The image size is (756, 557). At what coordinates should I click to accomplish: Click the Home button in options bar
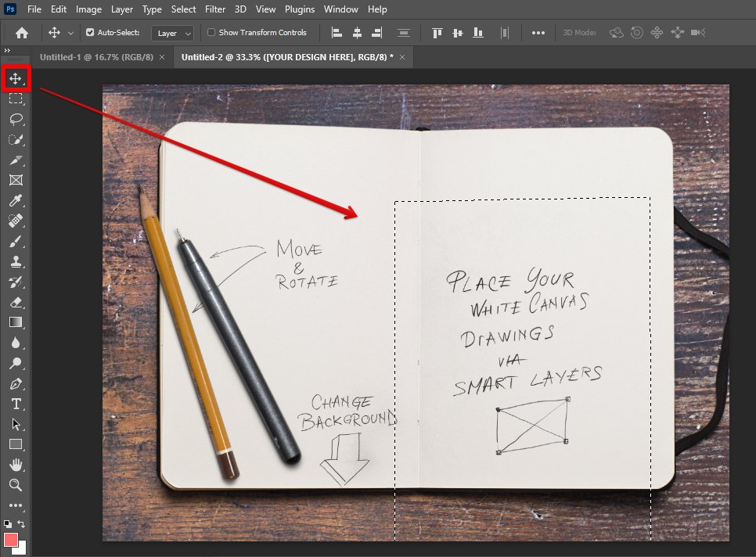coord(22,33)
